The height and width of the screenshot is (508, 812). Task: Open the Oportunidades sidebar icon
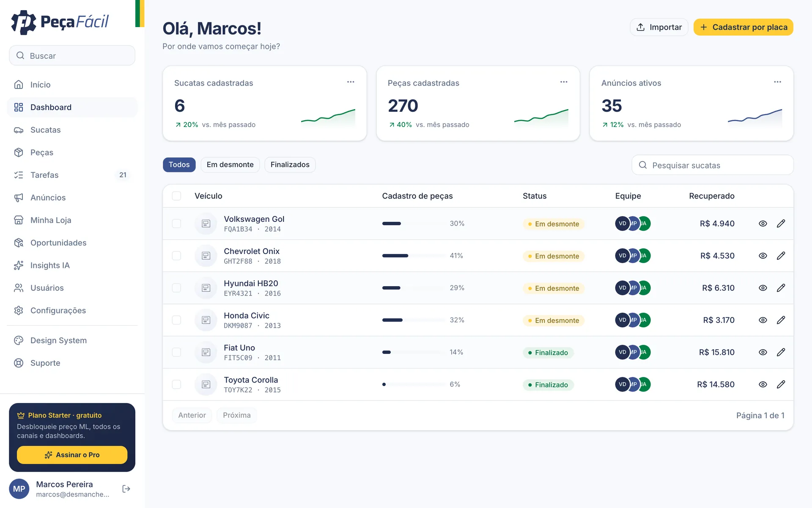[19, 243]
